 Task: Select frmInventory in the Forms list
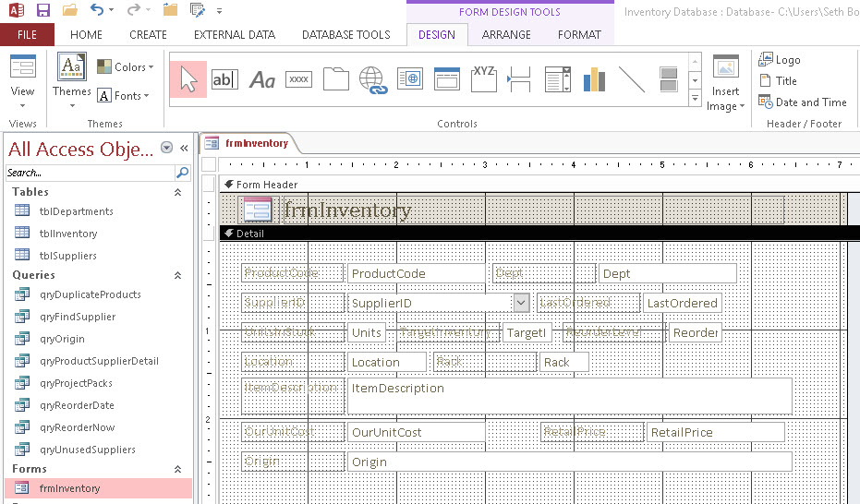point(99,488)
